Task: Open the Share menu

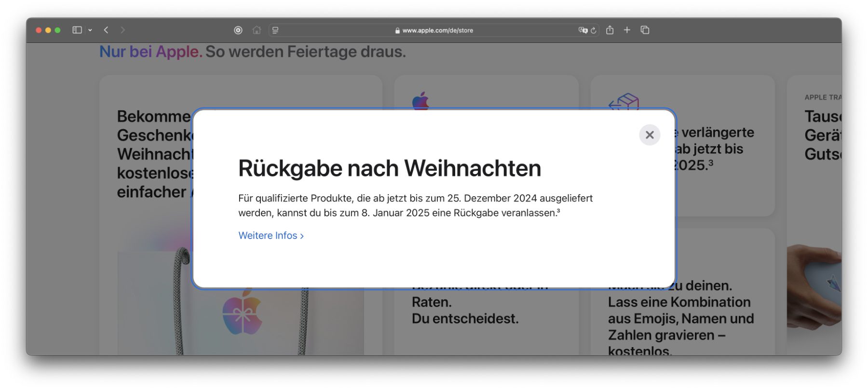Action: [610, 30]
